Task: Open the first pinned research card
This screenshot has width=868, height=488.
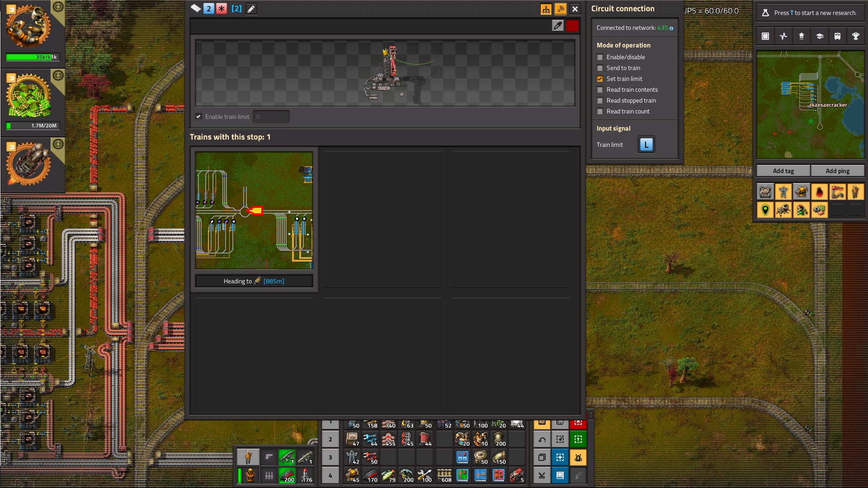Action: (x=33, y=34)
